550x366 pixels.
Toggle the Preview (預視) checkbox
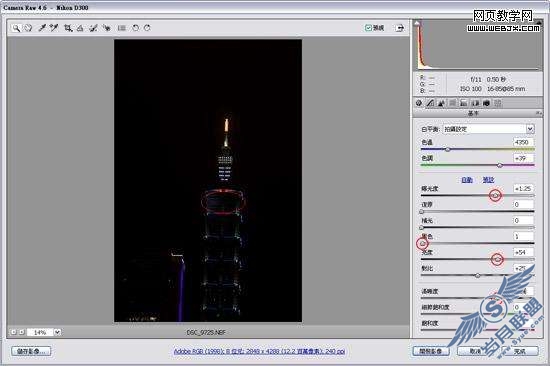click(368, 28)
